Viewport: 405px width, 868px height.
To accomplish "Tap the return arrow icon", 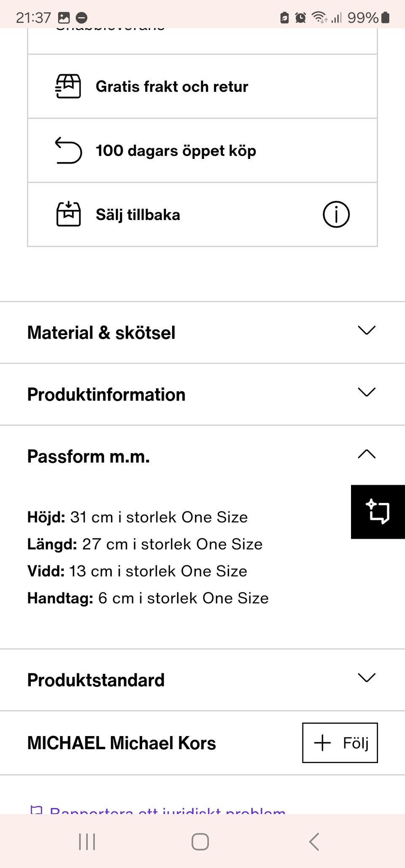I will click(68, 150).
